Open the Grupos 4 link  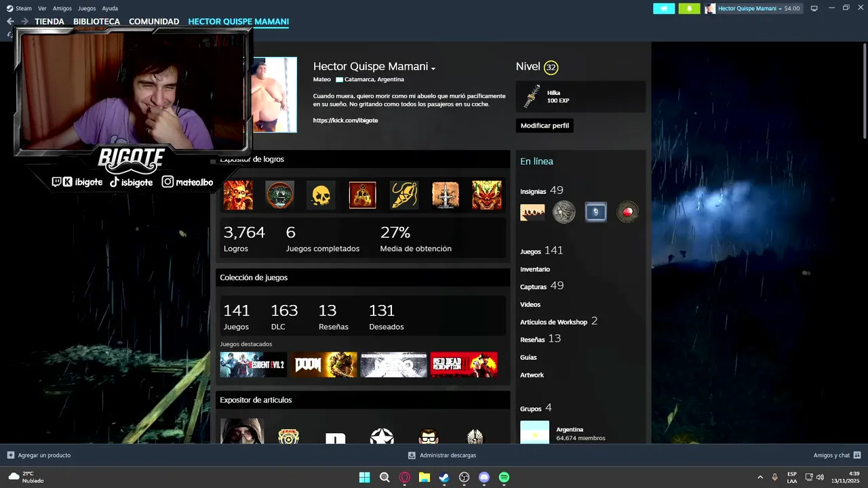[x=536, y=408]
